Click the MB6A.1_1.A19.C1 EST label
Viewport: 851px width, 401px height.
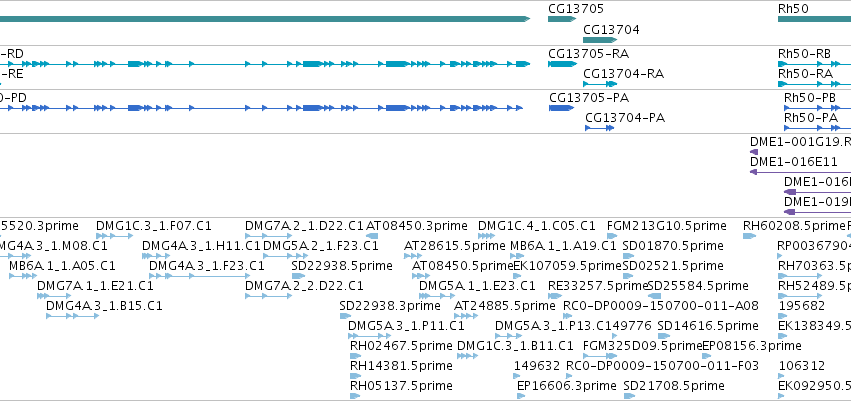pos(563,246)
